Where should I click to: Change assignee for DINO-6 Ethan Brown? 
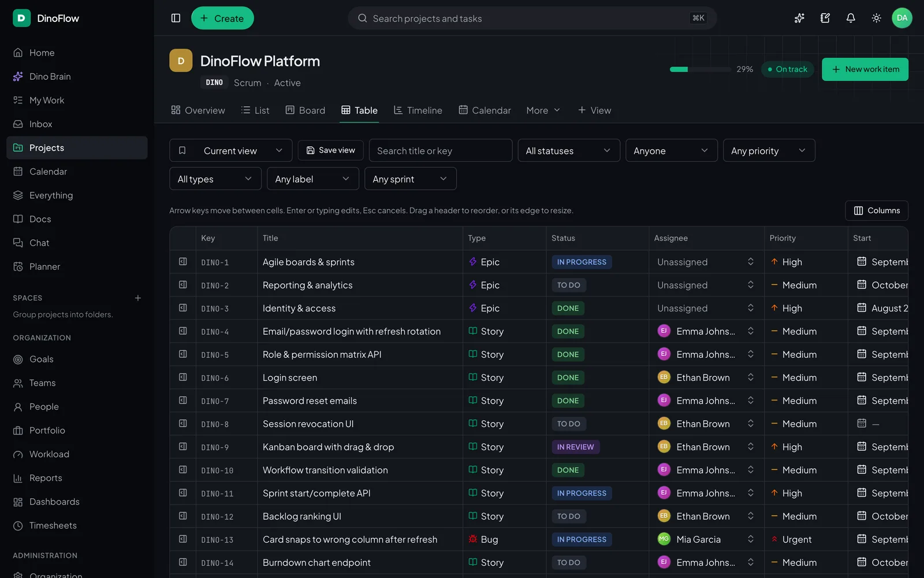click(x=706, y=377)
